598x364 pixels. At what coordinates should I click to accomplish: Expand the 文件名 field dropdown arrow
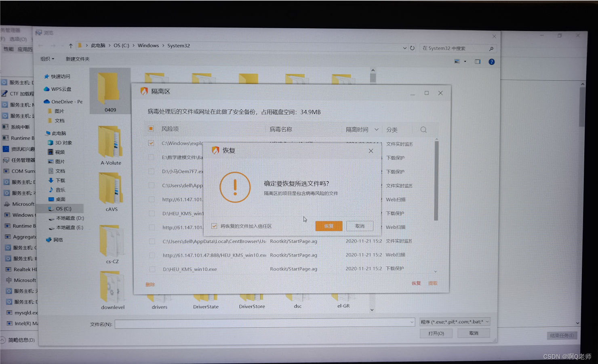coord(412,322)
